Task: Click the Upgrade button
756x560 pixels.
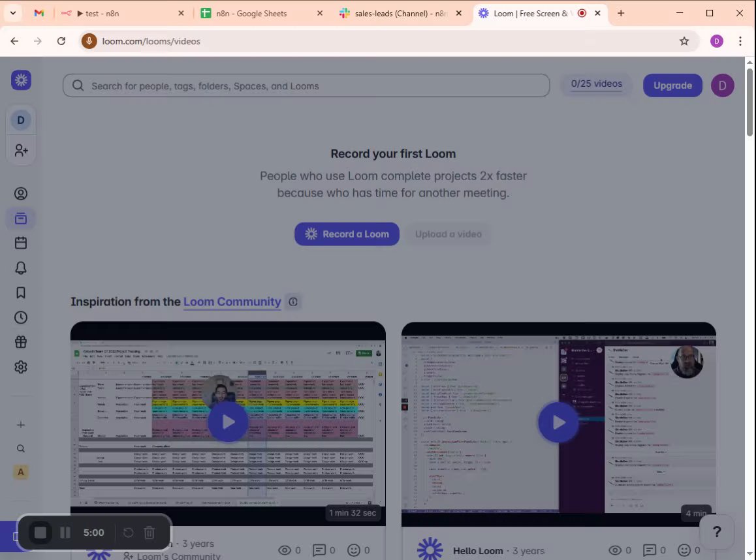Action: 672,86
